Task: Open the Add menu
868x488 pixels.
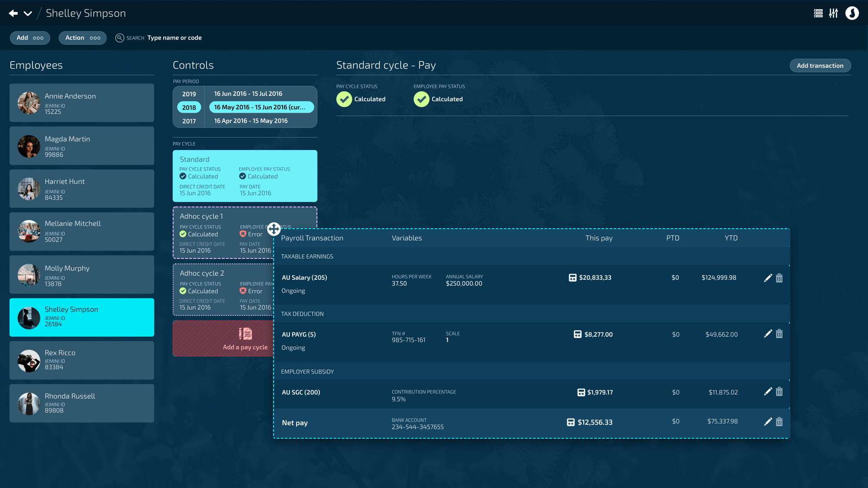Action: pos(30,38)
